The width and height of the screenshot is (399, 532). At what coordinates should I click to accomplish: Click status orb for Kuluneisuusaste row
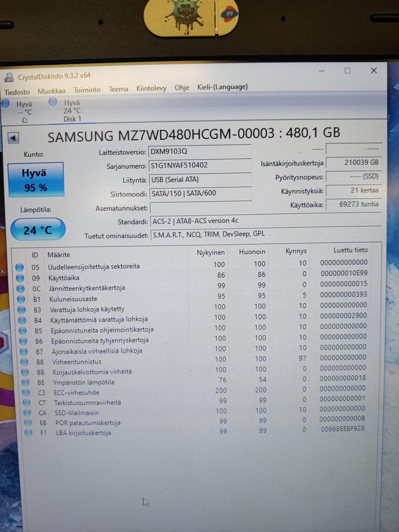point(21,299)
